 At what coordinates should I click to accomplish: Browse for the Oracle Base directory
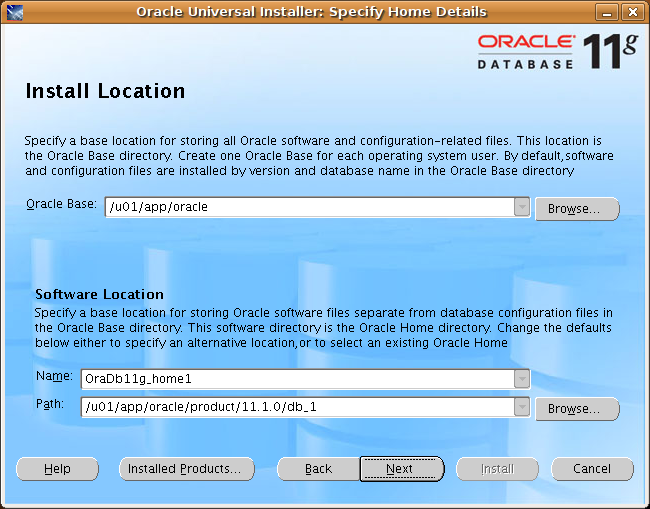[x=577, y=209]
